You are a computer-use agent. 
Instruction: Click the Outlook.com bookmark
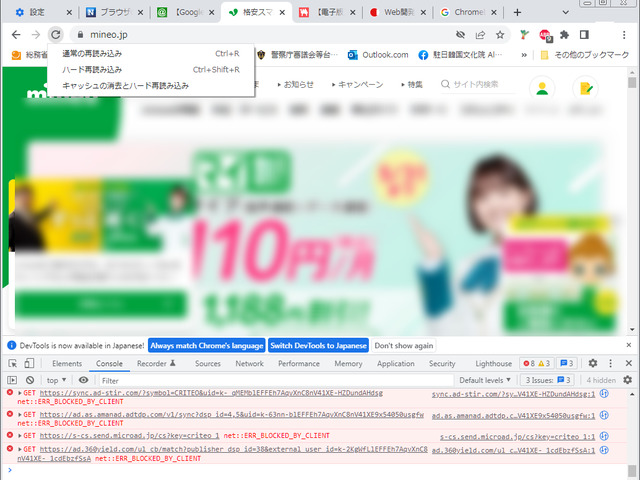tap(378, 55)
